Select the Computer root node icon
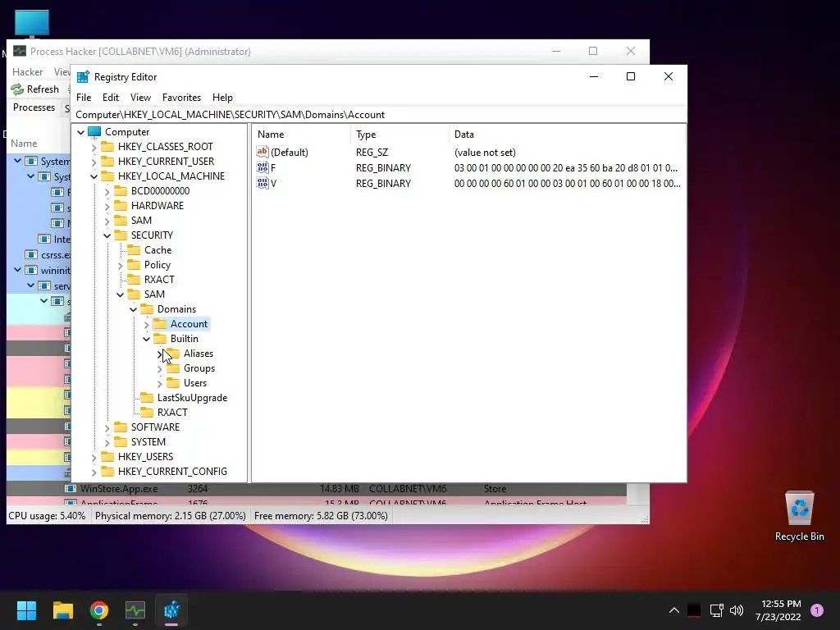Screen dimensions: 840x630 95,132
